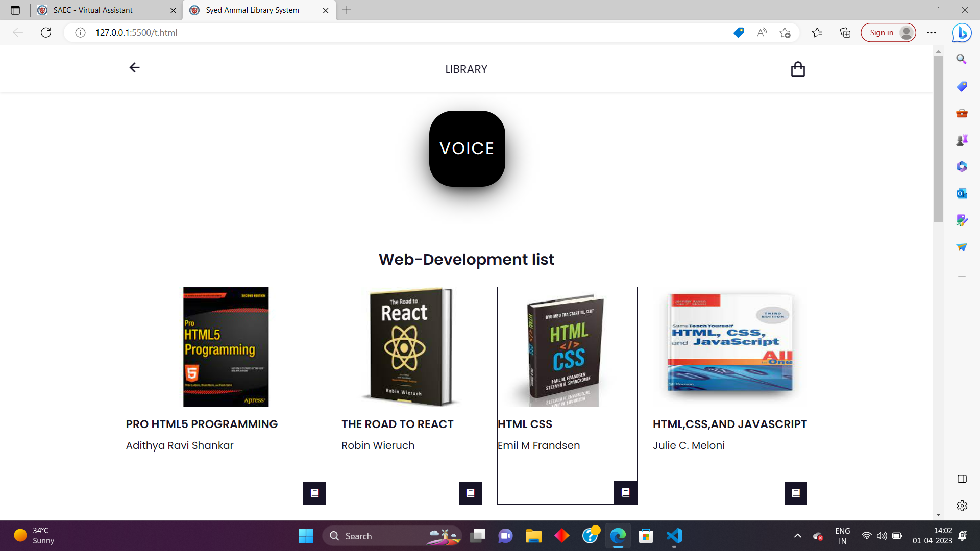Screen dimensions: 980x551
Task: Add HTML, CSS, and JavaScript via its book icon
Action: point(796,493)
